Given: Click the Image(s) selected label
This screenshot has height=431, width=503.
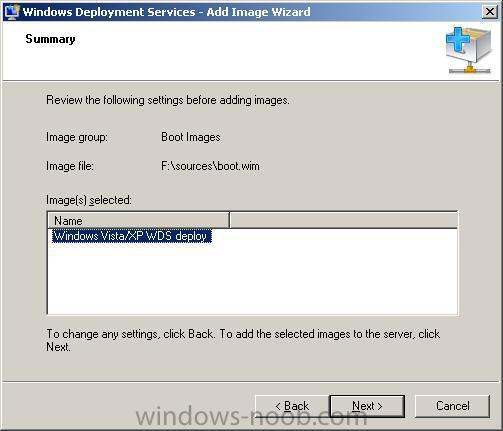Looking at the screenshot, I should point(89,200).
